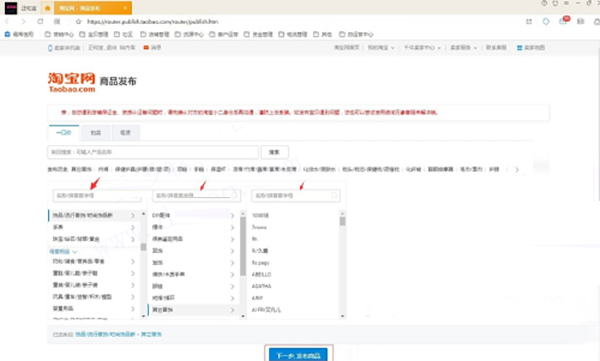The width and height of the screenshot is (600, 361).
Task: Focus the category search input field
Action: tap(153, 152)
